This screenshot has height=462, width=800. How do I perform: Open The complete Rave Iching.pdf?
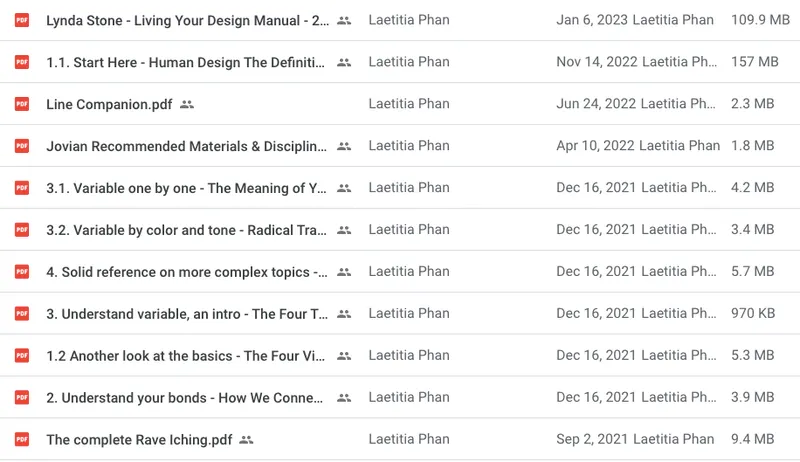140,439
